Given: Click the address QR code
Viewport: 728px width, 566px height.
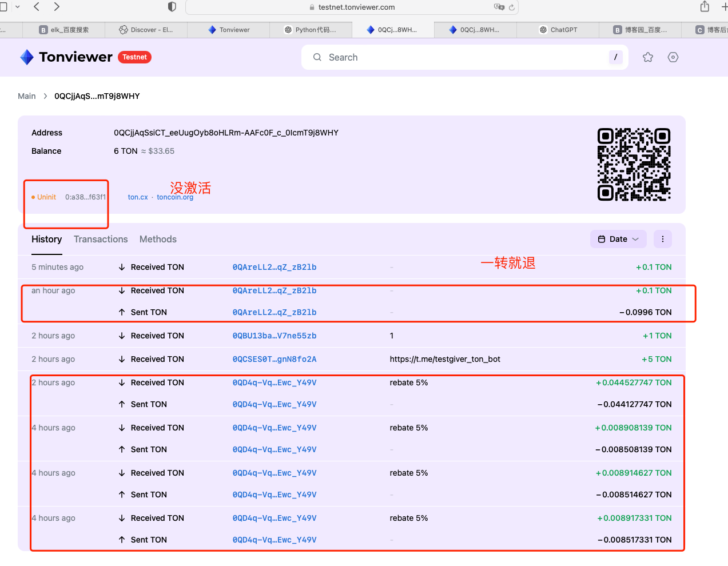Looking at the screenshot, I should tap(634, 165).
